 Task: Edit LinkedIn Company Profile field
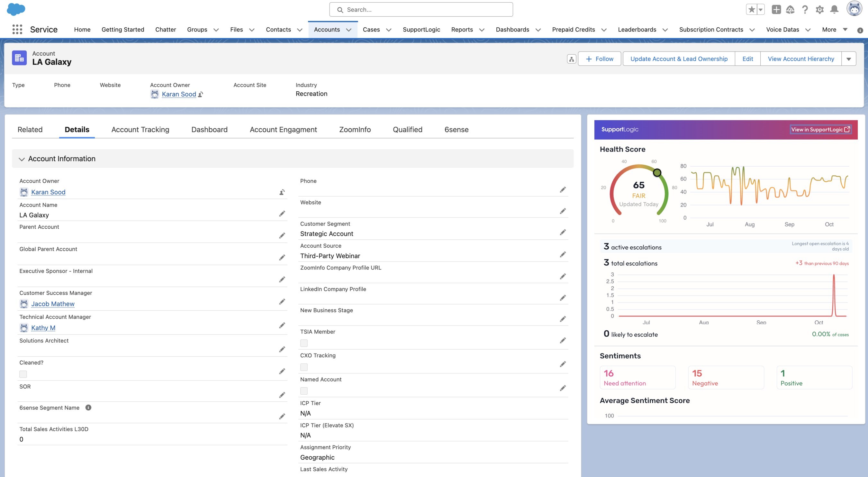pyautogui.click(x=563, y=298)
